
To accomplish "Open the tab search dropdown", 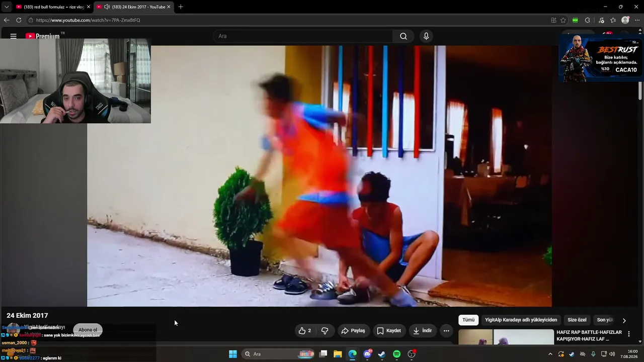I will [x=7, y=7].
